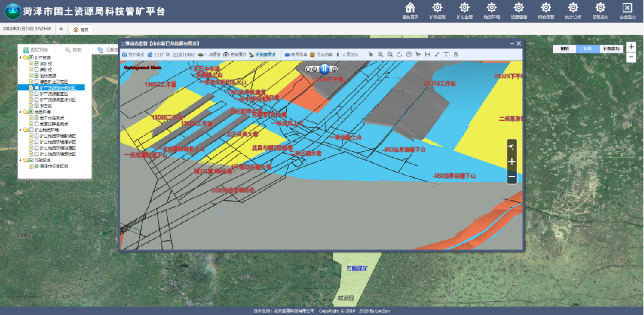Open 信息发布 gear icon in header
Screen dimensions: 644x315
coord(600,8)
